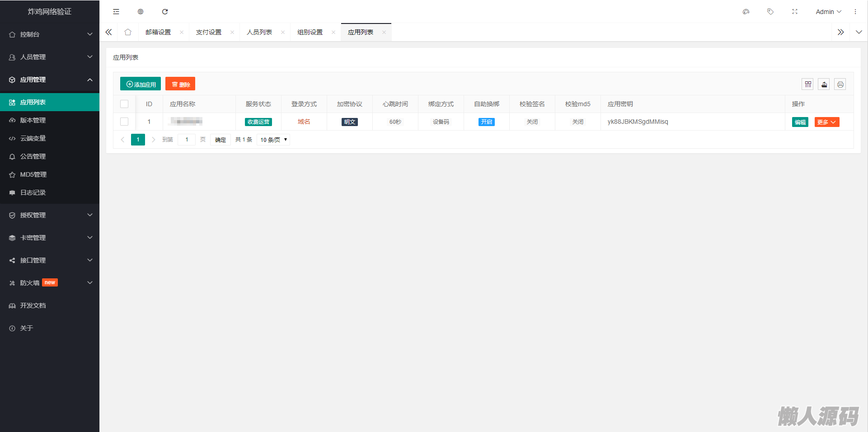
Task: Open the theme palette icon
Action: pos(746,12)
